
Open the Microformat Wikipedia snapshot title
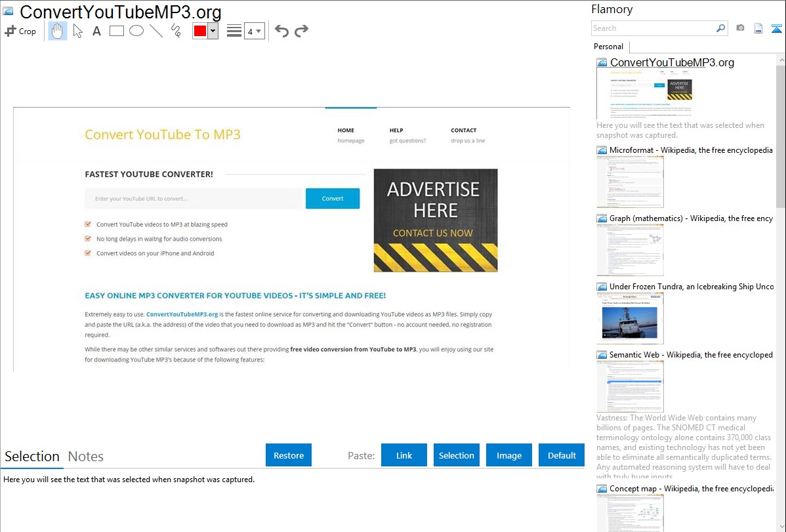click(691, 150)
